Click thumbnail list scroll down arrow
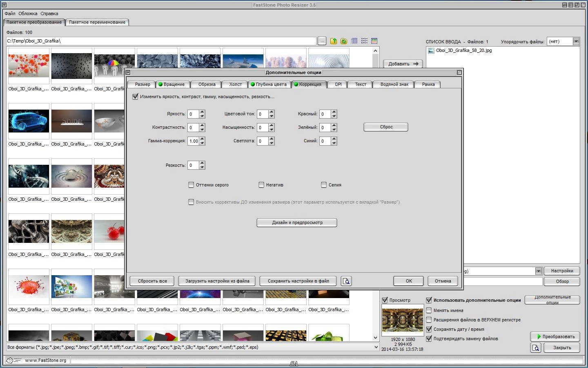 [375, 338]
